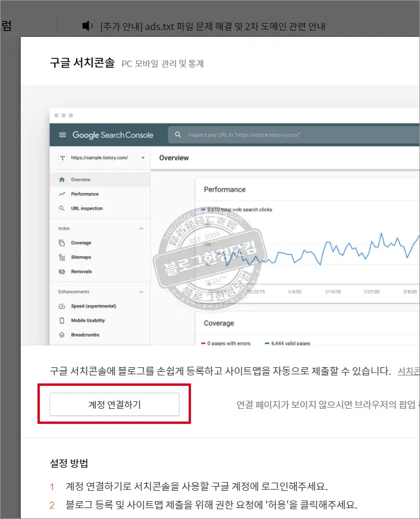Open the 서치콘솔 link after the description
Image resolution: width=420 pixels, height=519 pixels.
408,371
